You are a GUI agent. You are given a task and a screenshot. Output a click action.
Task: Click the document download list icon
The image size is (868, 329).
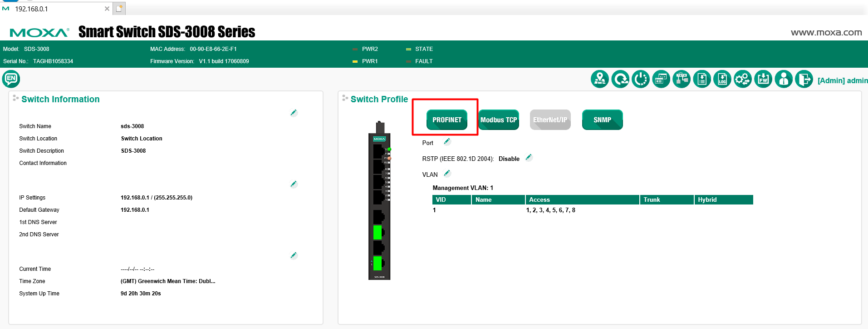click(702, 80)
